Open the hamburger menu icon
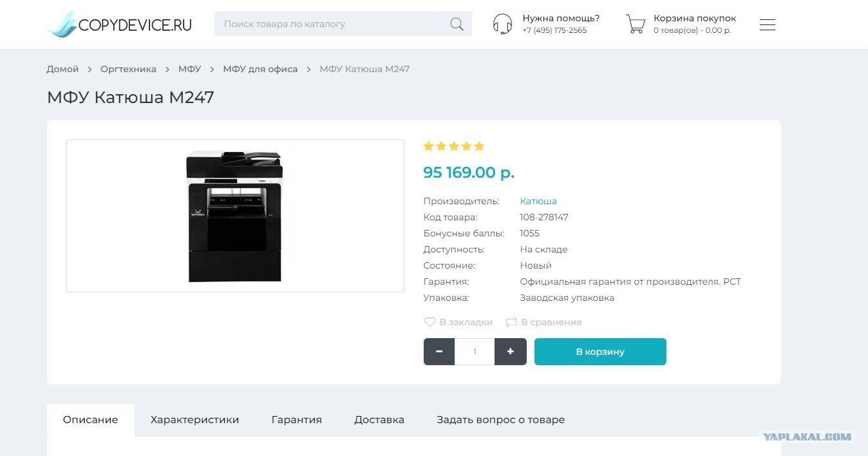This screenshot has height=456, width=868. tap(767, 24)
